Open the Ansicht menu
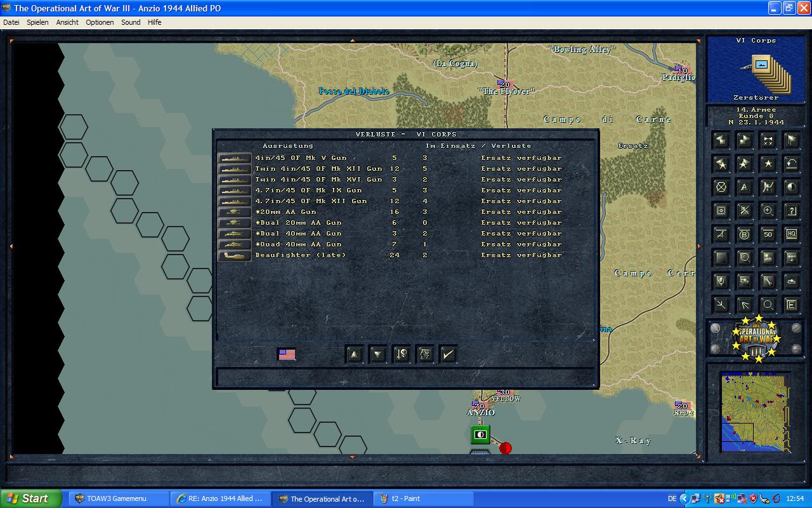 coord(67,22)
